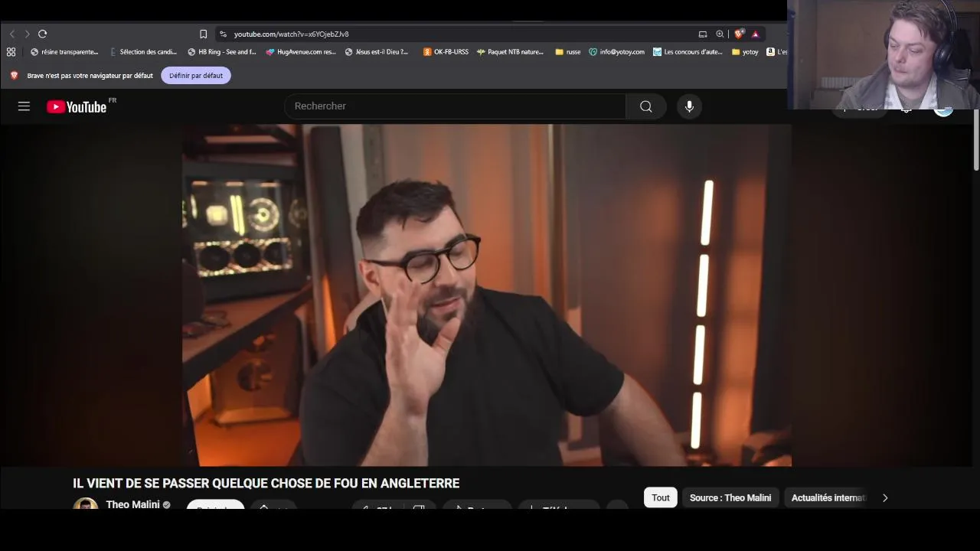
Task: Click the 'Rechercher' search field
Action: [455, 106]
